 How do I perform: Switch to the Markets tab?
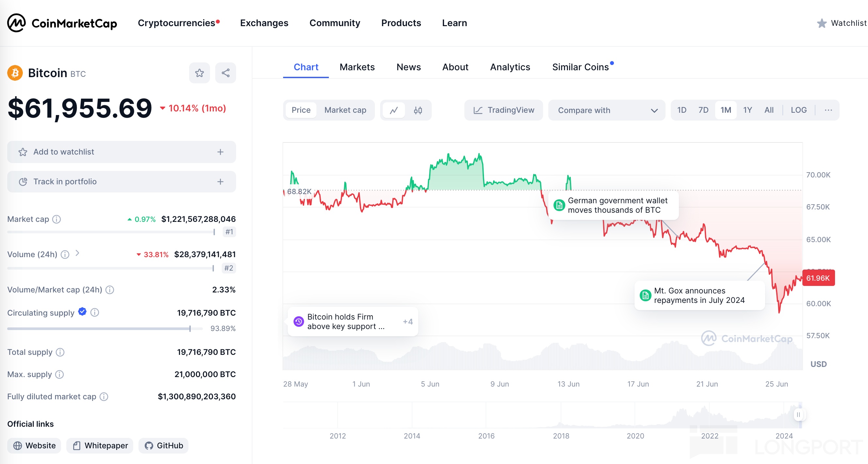[x=357, y=67]
